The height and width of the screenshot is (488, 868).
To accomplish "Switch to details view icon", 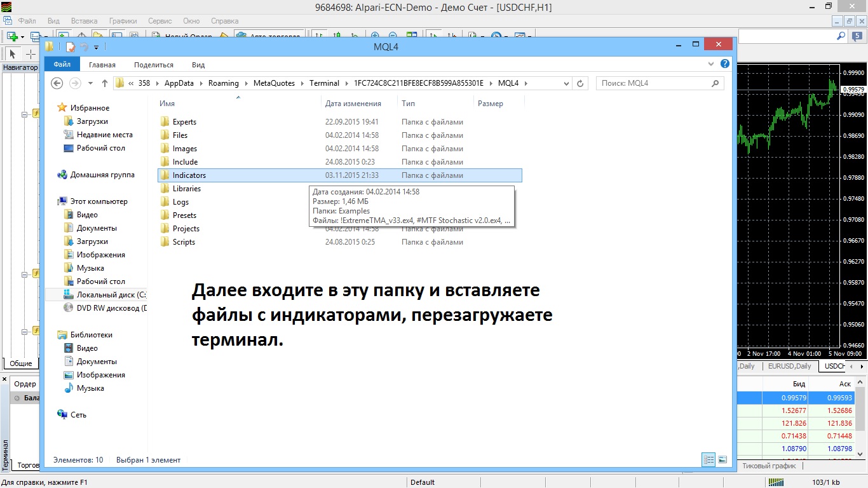I will coord(709,459).
